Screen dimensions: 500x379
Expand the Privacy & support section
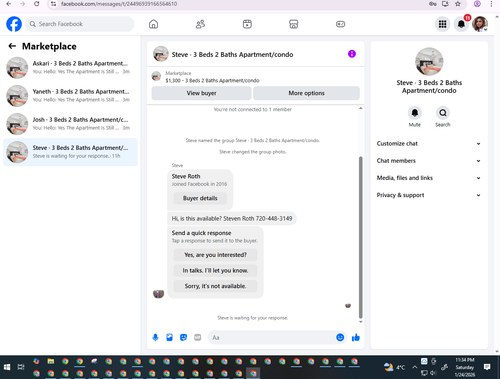click(429, 195)
